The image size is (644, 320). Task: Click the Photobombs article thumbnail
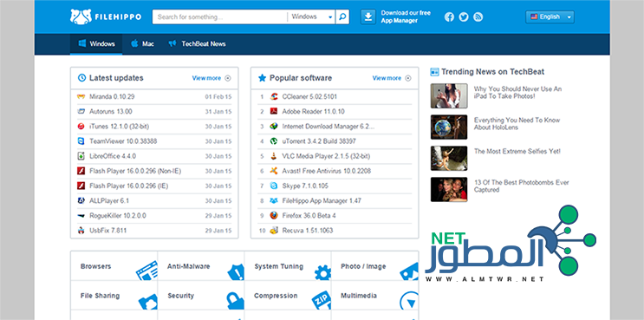449,189
